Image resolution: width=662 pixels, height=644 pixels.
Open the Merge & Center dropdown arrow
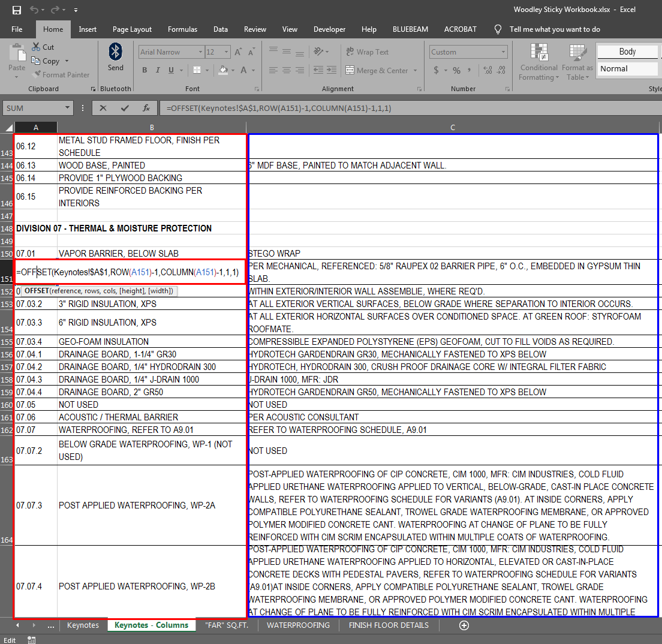pos(416,71)
